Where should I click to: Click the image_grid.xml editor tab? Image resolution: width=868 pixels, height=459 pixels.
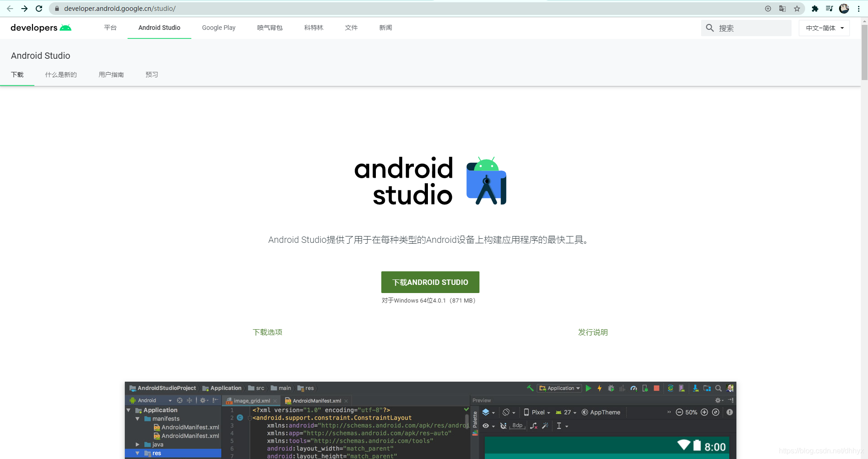point(251,401)
